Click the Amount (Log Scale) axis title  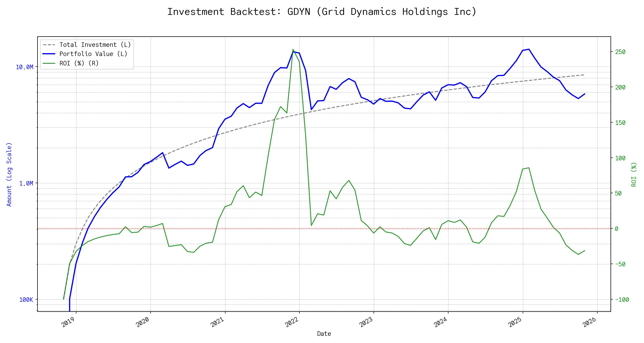(9, 174)
